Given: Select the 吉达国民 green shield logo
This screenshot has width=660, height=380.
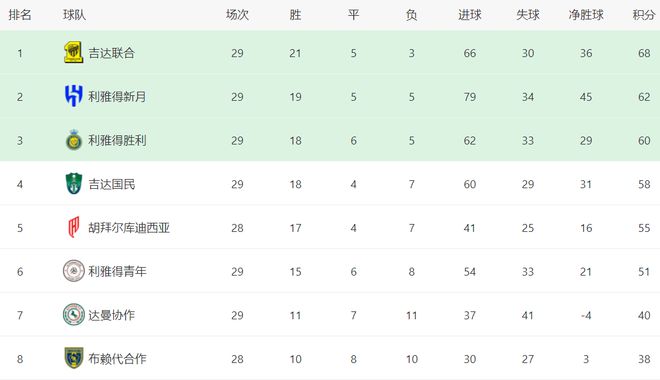Looking at the screenshot, I should coord(74,183).
